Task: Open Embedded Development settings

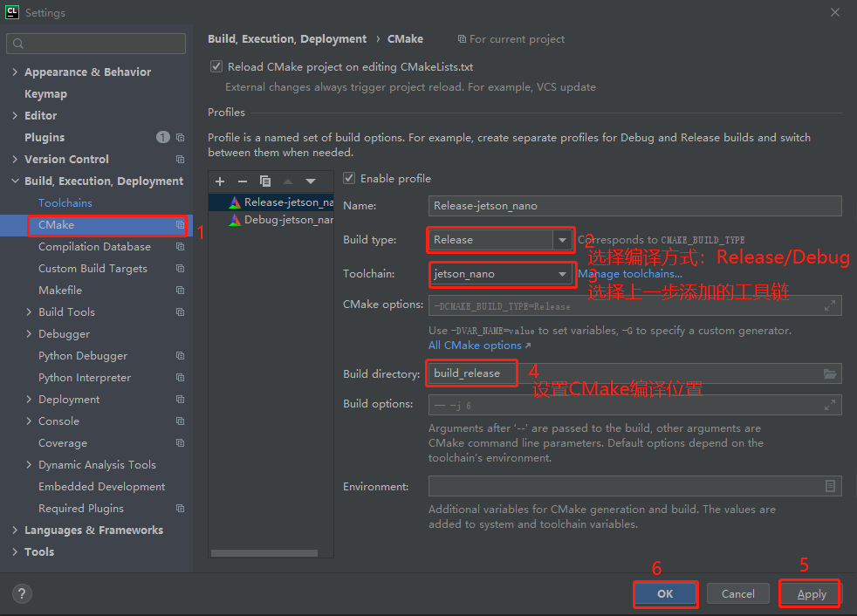Action: click(101, 487)
